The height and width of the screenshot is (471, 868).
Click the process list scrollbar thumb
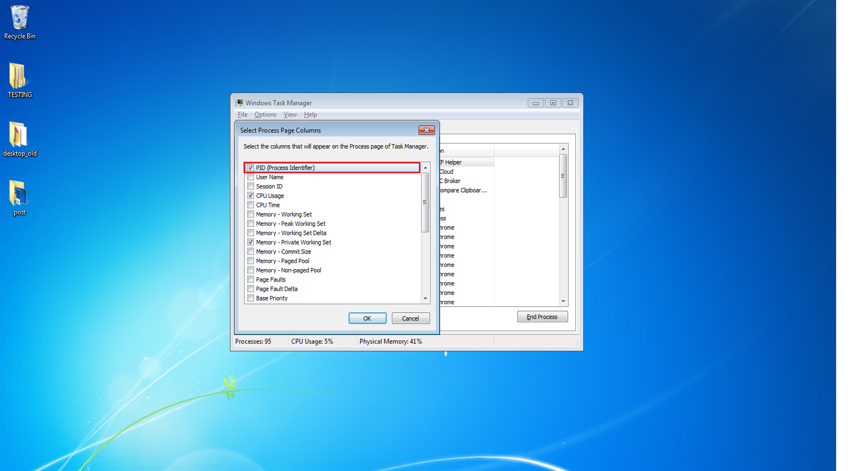click(x=563, y=176)
